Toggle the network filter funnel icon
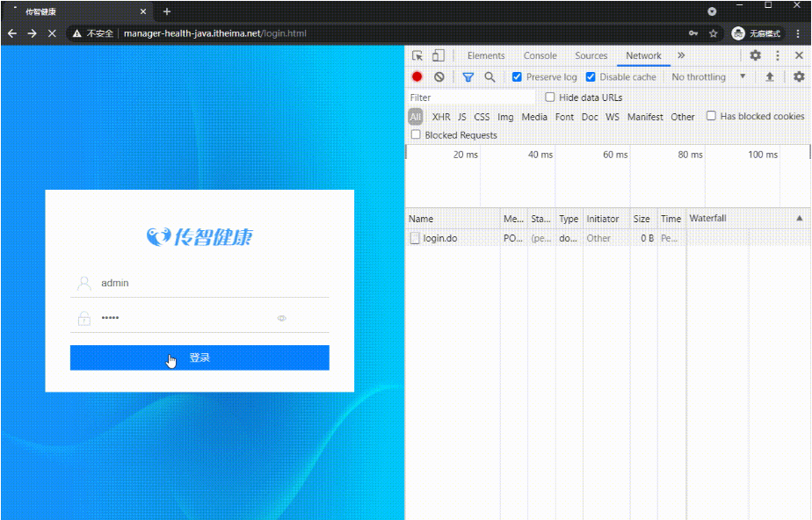 tap(468, 77)
